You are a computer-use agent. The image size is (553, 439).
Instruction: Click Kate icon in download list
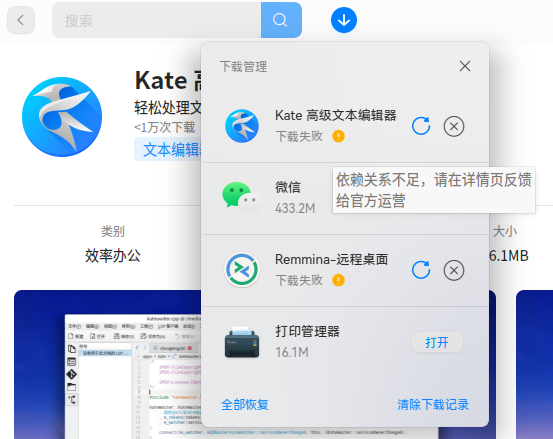(242, 126)
